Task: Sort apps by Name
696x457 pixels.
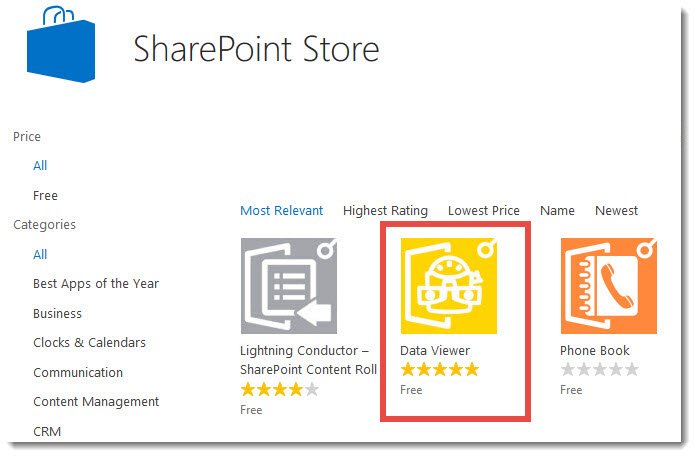Action: tap(557, 211)
